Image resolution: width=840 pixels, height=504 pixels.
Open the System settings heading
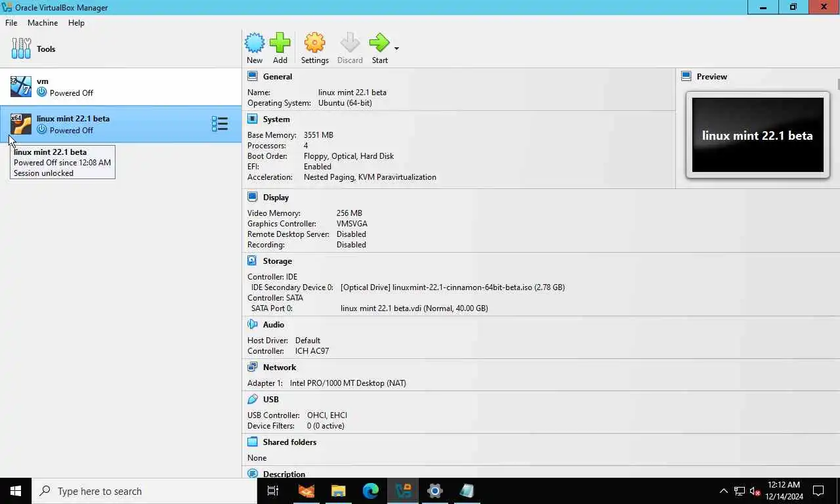(x=276, y=119)
